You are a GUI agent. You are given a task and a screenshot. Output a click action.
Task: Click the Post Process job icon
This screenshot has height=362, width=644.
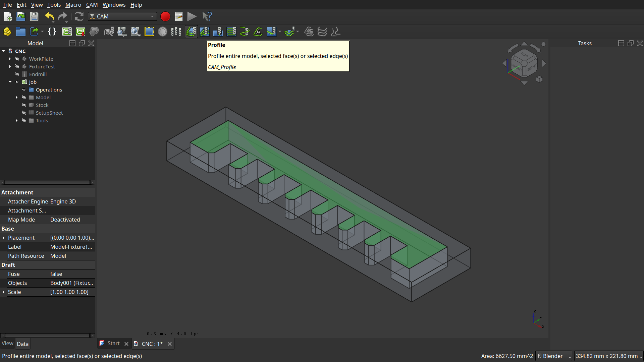click(80, 32)
